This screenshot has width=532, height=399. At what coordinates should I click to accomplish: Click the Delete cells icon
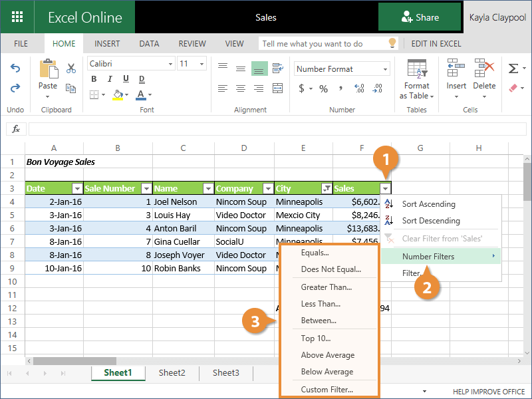[483, 70]
